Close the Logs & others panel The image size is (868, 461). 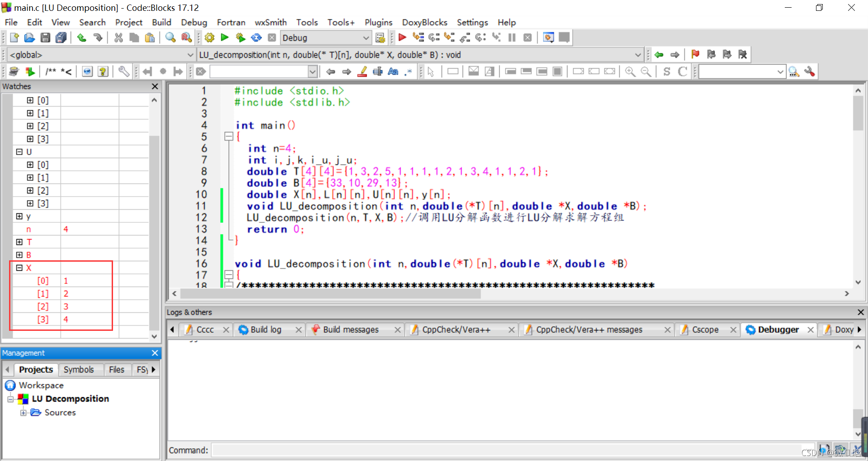(861, 312)
